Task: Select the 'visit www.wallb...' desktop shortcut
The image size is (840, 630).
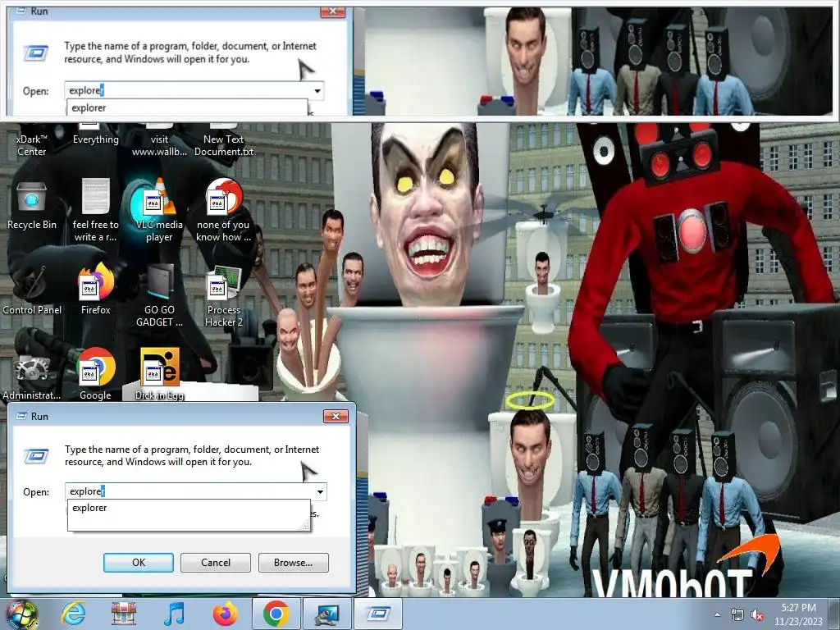Action: pos(159,140)
